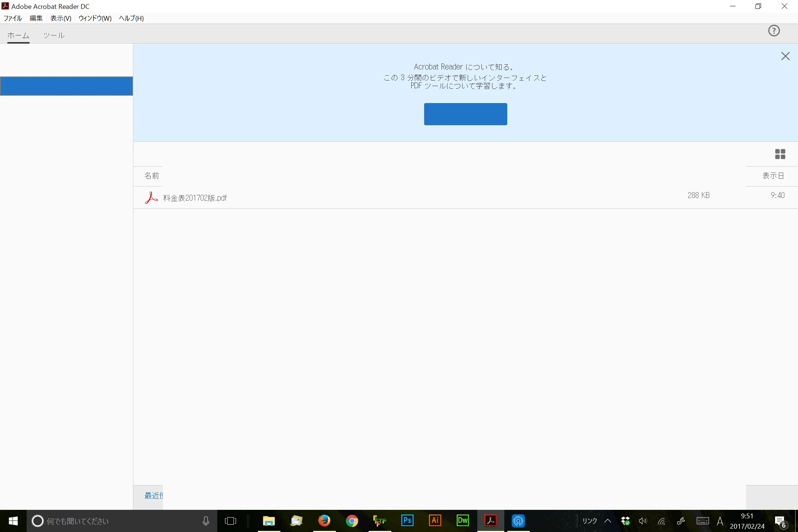Select the ホーム tab
Viewport: 798px width, 532px height.
(18, 35)
